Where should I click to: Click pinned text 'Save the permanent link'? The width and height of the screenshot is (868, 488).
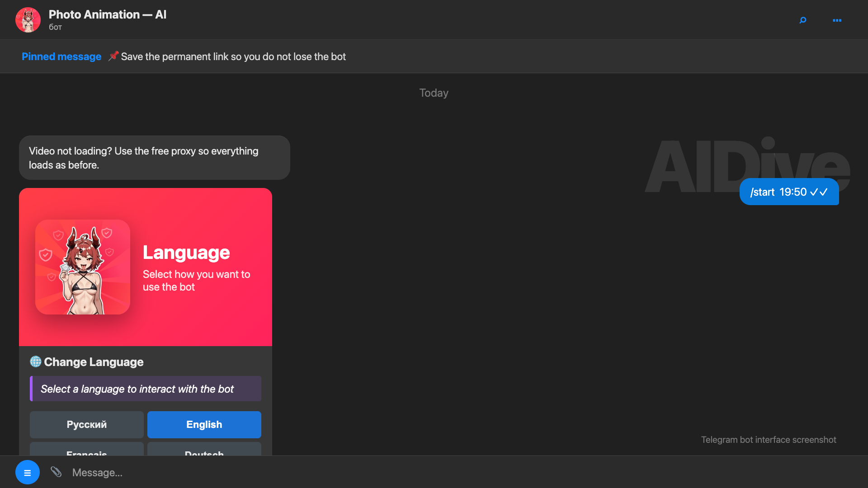(233, 56)
